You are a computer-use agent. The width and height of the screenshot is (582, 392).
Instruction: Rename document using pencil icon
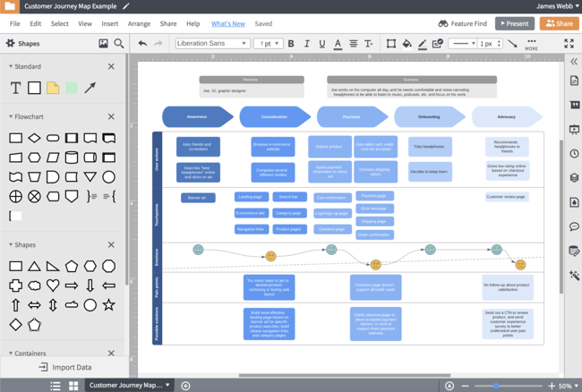[125, 6]
